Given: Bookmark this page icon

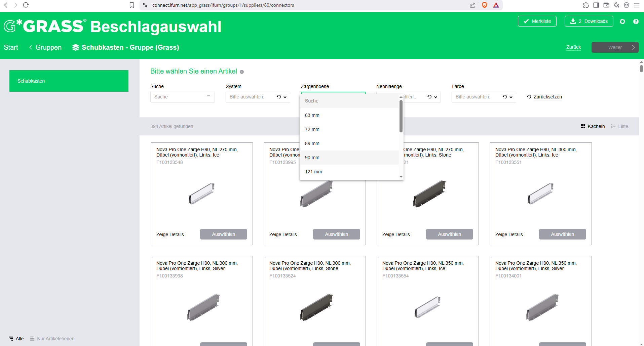Looking at the screenshot, I should (132, 5).
